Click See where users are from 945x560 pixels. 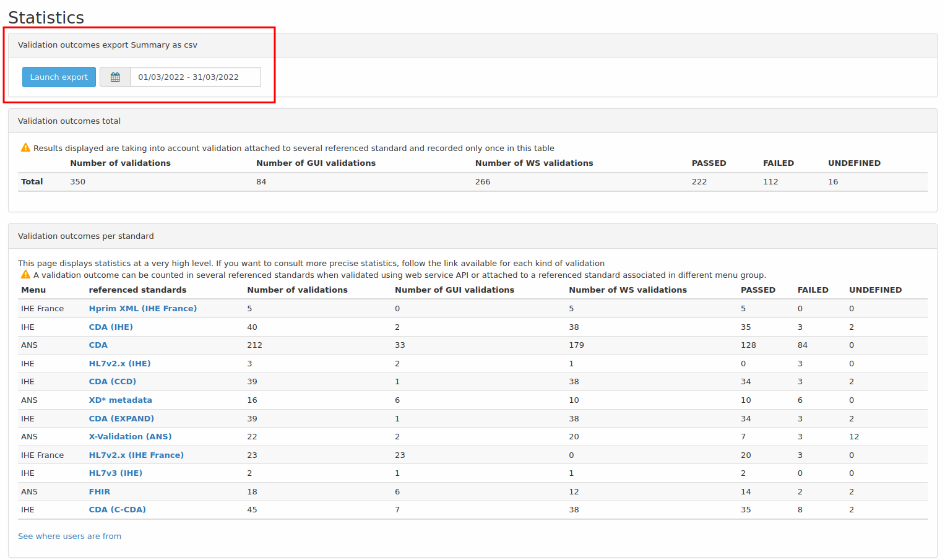click(69, 536)
